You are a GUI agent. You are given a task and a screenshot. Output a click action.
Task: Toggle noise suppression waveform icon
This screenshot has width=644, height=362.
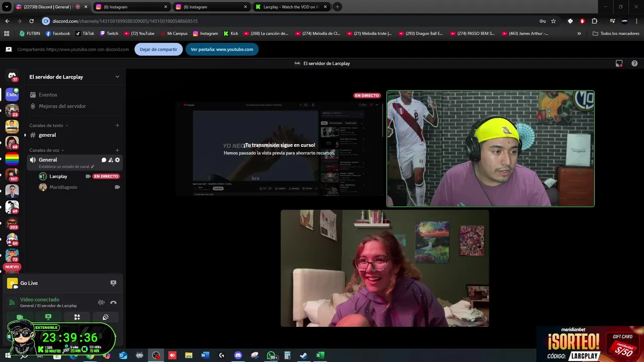(x=101, y=302)
